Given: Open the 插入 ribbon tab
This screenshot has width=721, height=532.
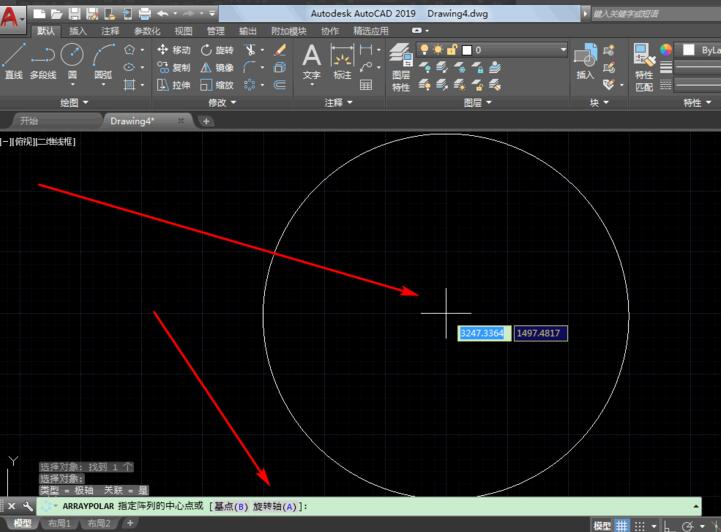Looking at the screenshot, I should (78, 31).
